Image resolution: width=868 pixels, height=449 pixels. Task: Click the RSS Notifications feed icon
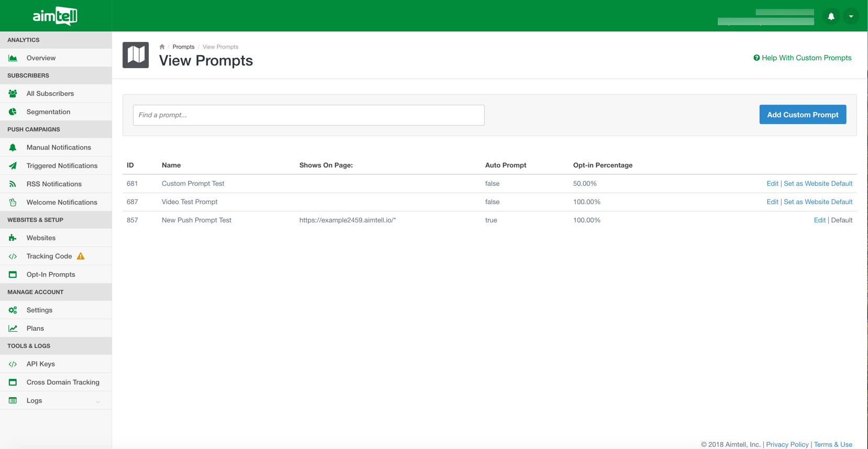click(13, 184)
